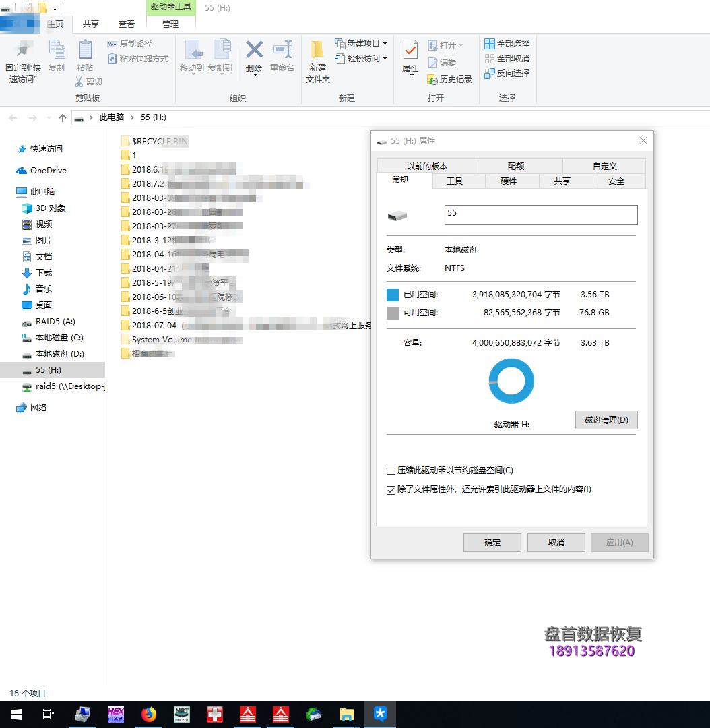710x728 pixels.
Task: Click This PC in the address bar
Action: [112, 117]
